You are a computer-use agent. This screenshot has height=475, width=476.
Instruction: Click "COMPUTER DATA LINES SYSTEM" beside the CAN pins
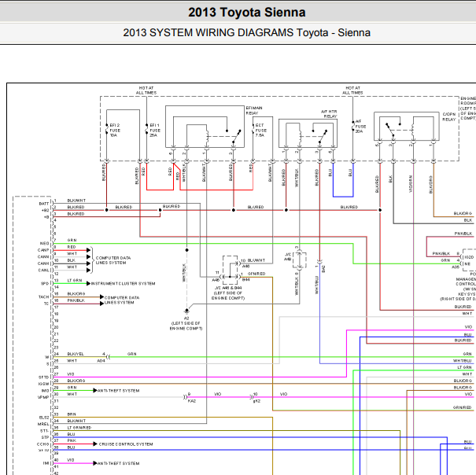pos(113,260)
